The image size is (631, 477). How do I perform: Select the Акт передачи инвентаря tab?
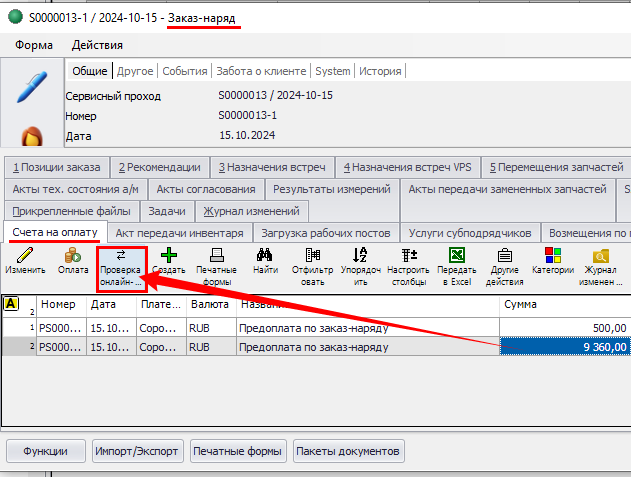coord(180,233)
